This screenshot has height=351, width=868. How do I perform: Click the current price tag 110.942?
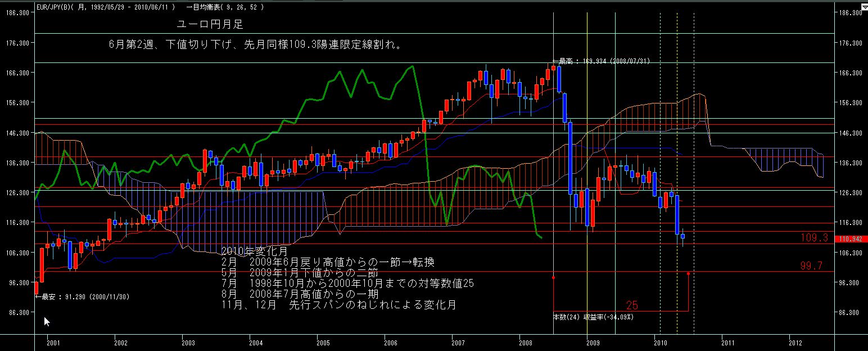click(x=851, y=239)
